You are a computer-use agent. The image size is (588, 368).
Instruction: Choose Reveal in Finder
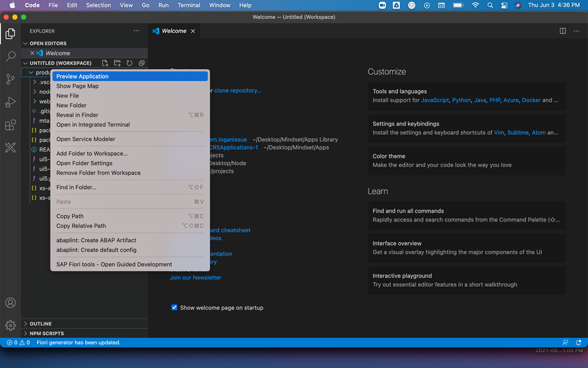130,115
